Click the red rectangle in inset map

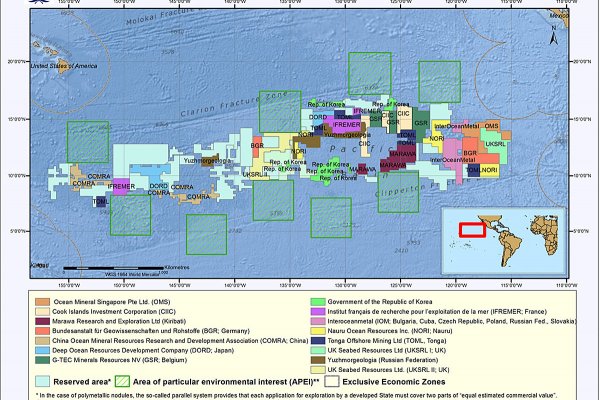tap(472, 228)
